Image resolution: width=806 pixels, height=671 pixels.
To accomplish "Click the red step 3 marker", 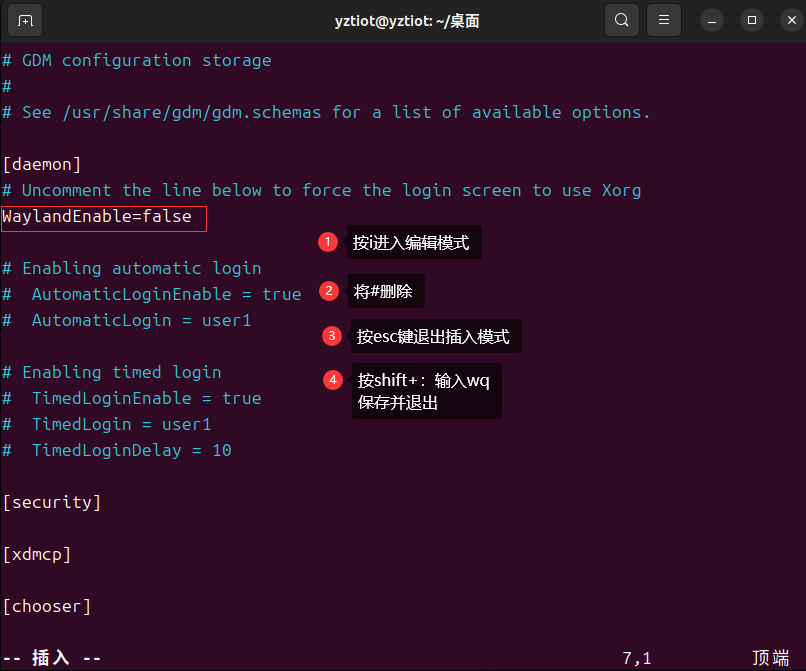I will pyautogui.click(x=332, y=336).
